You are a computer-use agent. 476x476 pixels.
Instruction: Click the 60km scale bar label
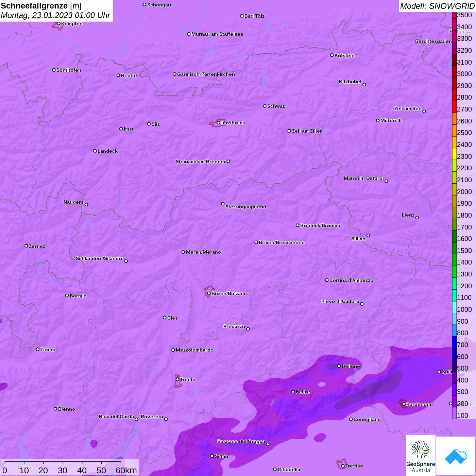click(126, 470)
